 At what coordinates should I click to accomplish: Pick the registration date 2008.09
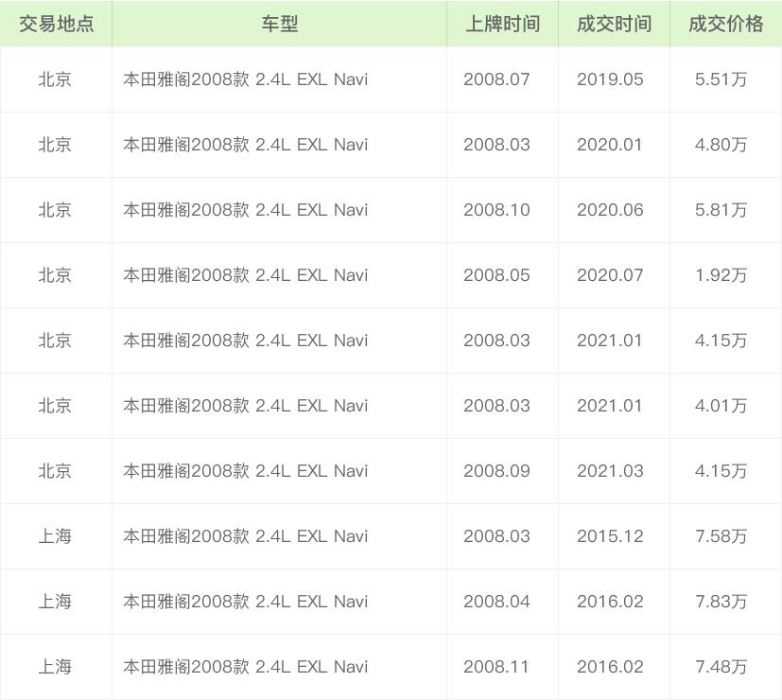[496, 471]
